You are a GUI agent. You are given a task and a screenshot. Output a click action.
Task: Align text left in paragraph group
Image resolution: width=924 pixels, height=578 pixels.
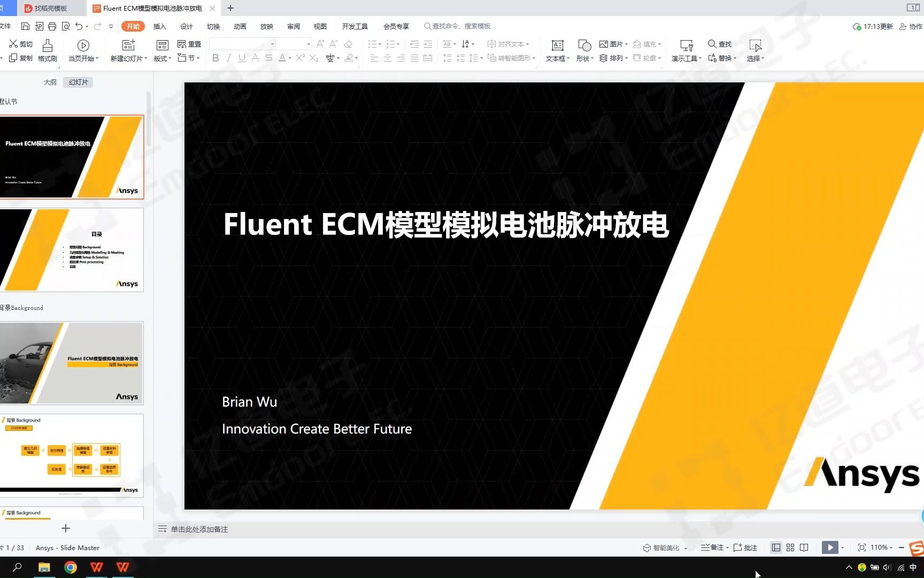(374, 58)
